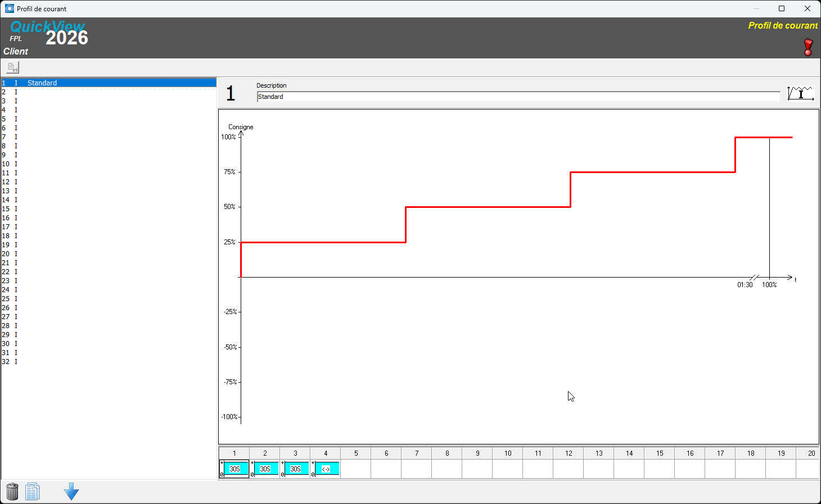Click the blue down arrow icon
This screenshot has height=504, width=821.
pos(71,492)
